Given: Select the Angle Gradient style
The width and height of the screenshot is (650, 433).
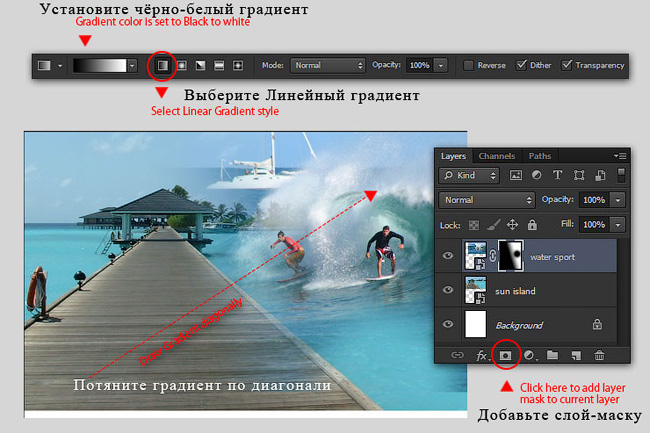Looking at the screenshot, I should coord(201,65).
